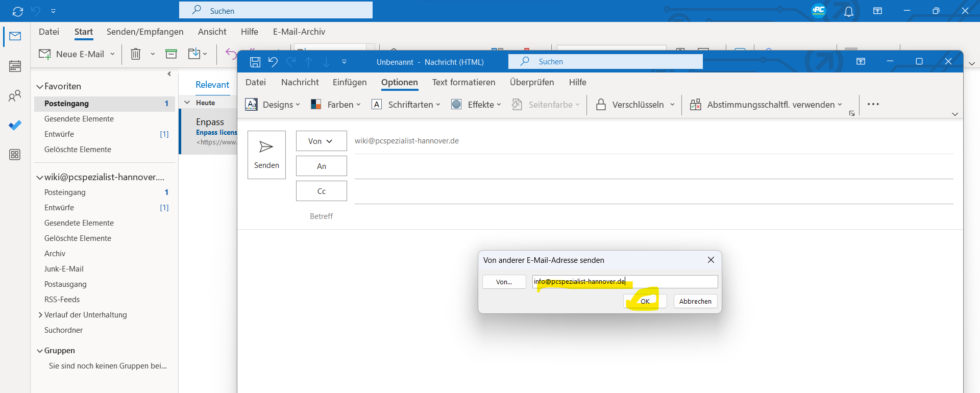Click the sender email address field
Screen dimensions: 980x393
[624, 282]
